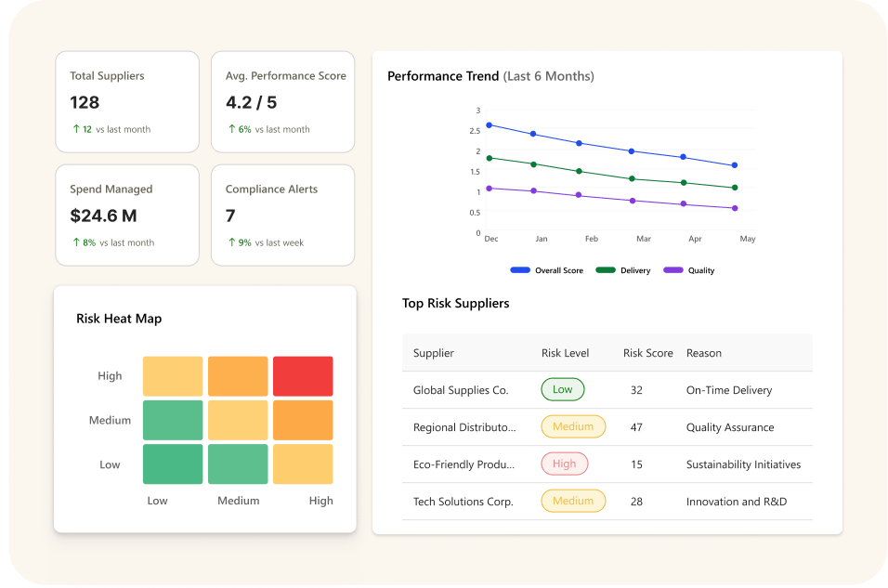The width and height of the screenshot is (888, 588).
Task: Open the Avg. Performance Score card
Action: (x=282, y=102)
